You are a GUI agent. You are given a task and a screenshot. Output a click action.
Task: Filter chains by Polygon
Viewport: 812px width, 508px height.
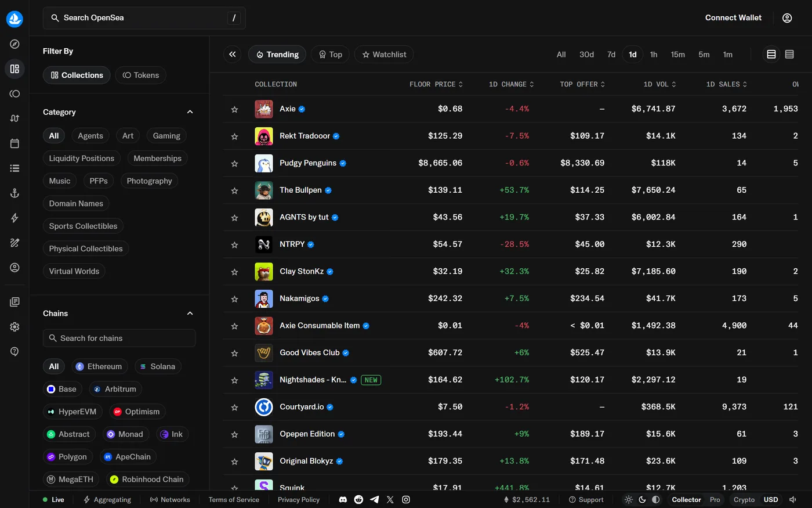pyautogui.click(x=67, y=457)
